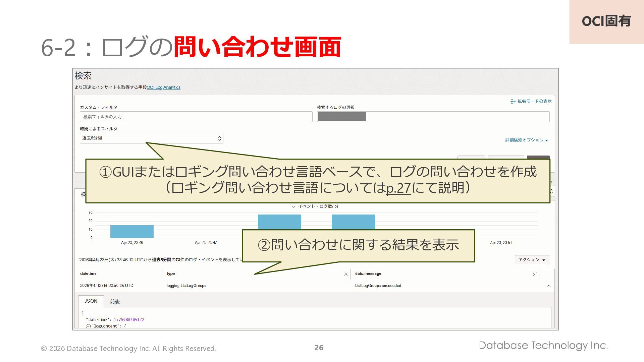
Task: Select the 2026年4月23日 23:50:05 UTC cell
Action: pyautogui.click(x=106, y=286)
